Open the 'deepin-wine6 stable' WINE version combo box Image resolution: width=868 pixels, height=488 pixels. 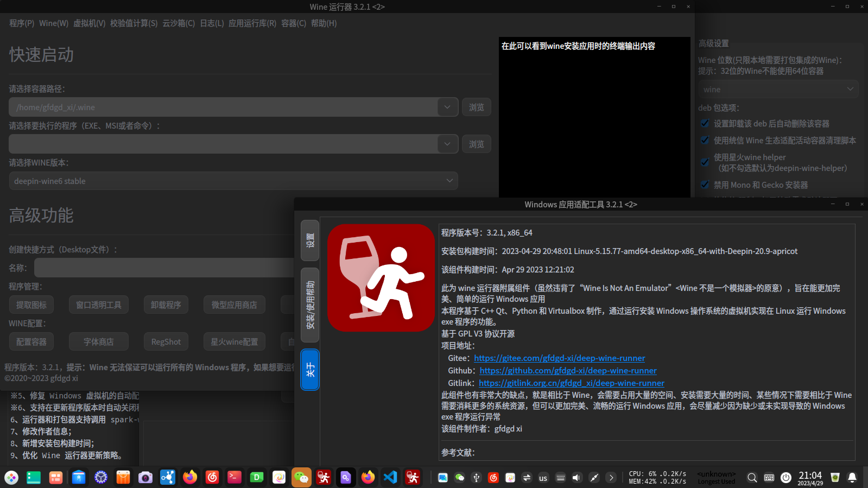point(233,181)
